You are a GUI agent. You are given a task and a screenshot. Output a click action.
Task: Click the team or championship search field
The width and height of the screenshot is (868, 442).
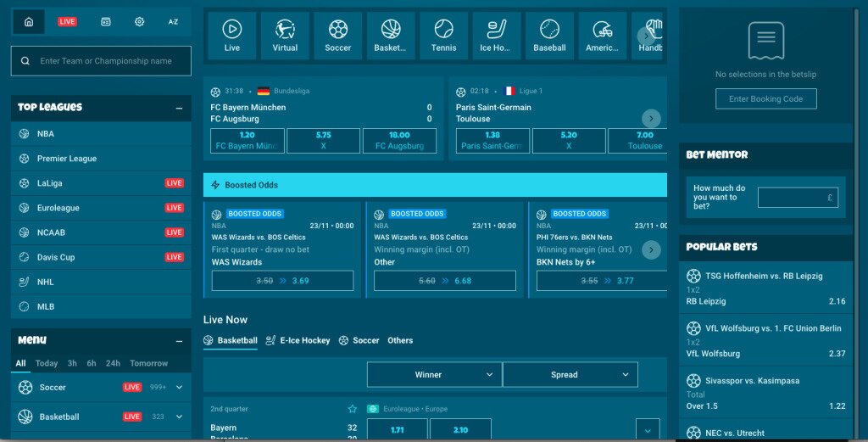point(101,61)
